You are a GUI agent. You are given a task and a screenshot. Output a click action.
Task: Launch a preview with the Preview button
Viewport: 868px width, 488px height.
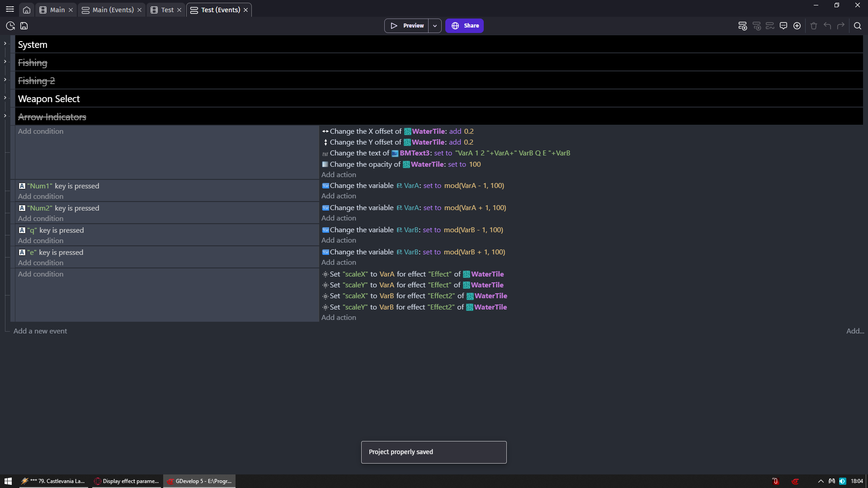pos(406,26)
